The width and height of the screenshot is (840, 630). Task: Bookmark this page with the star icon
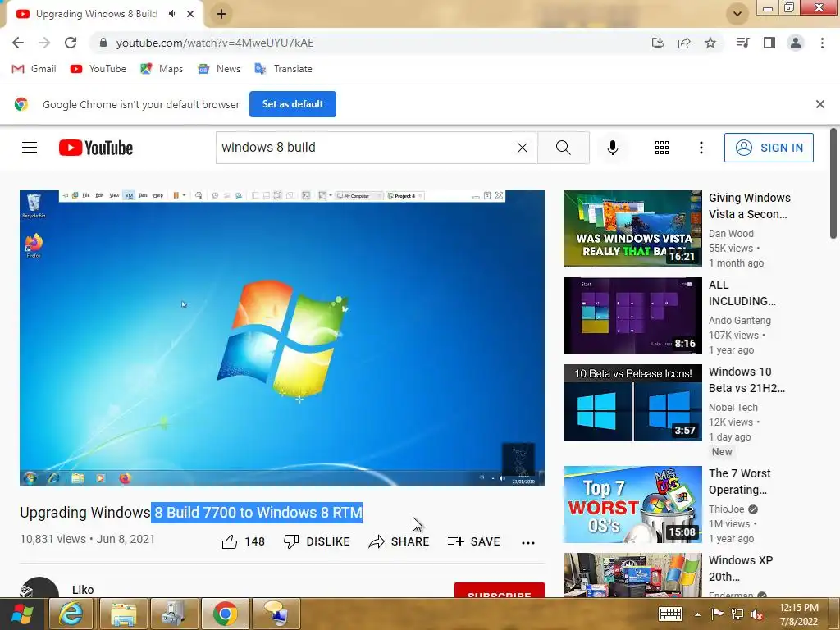click(x=710, y=43)
